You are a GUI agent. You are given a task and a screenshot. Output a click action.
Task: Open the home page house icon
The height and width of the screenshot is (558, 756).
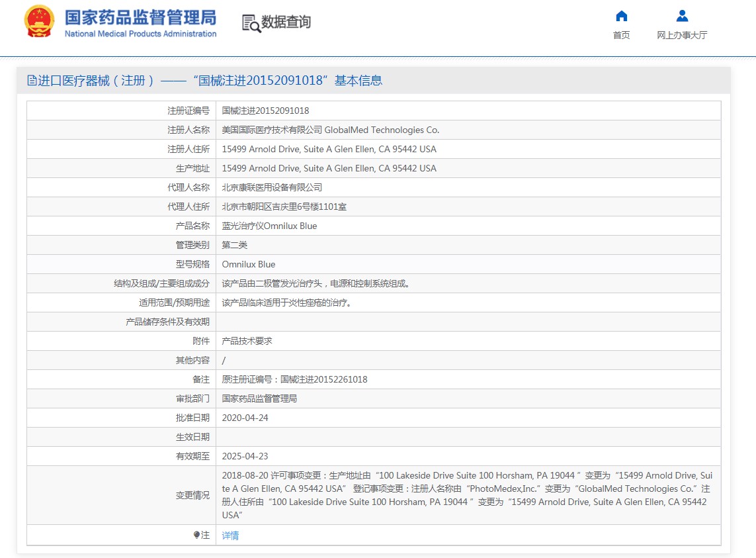[622, 16]
